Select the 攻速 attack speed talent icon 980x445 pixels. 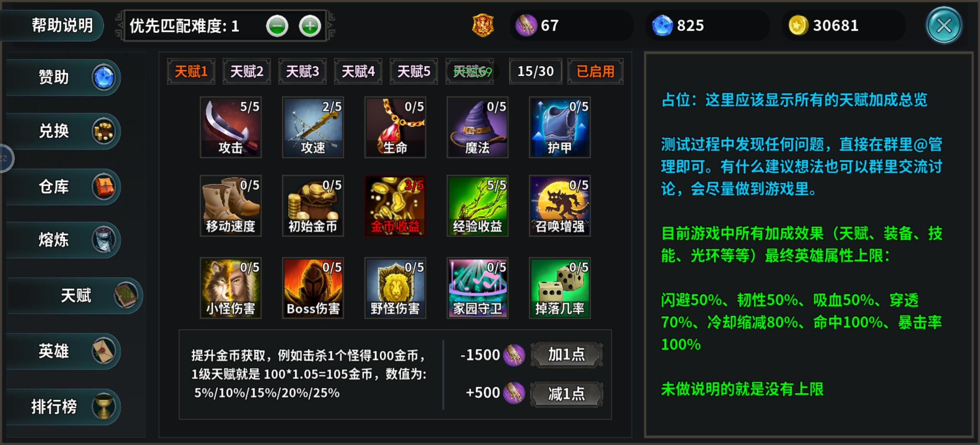313,127
